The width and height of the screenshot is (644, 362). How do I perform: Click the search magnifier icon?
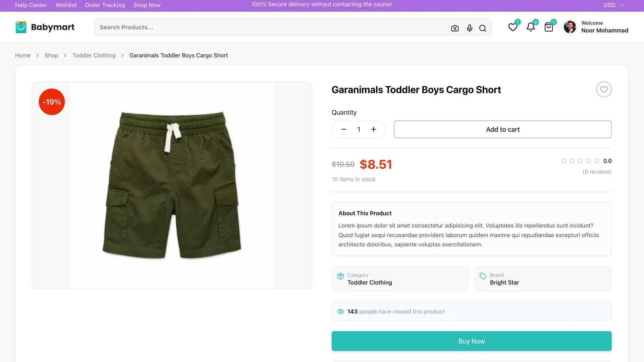point(483,28)
